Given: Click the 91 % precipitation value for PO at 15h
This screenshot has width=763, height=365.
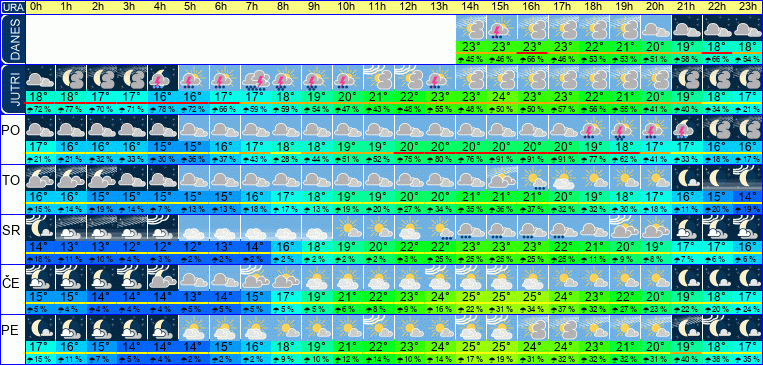Looking at the screenshot, I should [x=501, y=159].
